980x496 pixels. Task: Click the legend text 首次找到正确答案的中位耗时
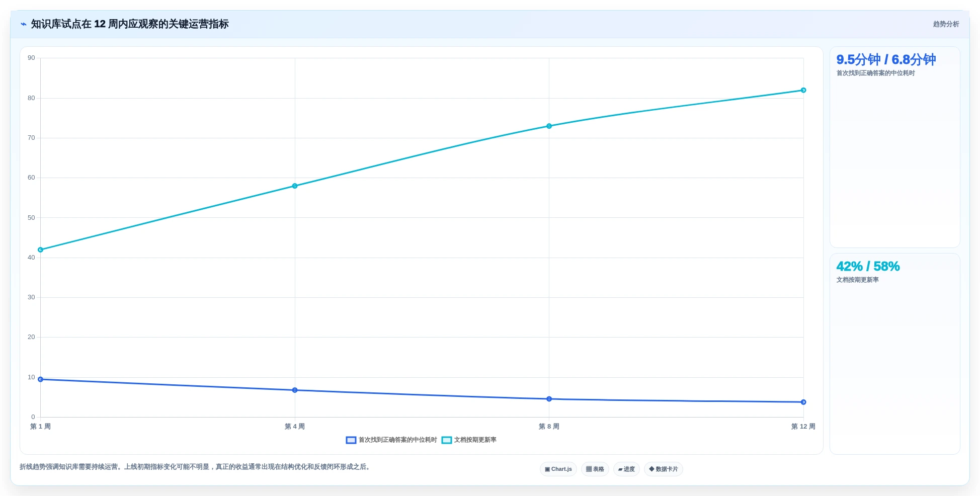coord(398,440)
